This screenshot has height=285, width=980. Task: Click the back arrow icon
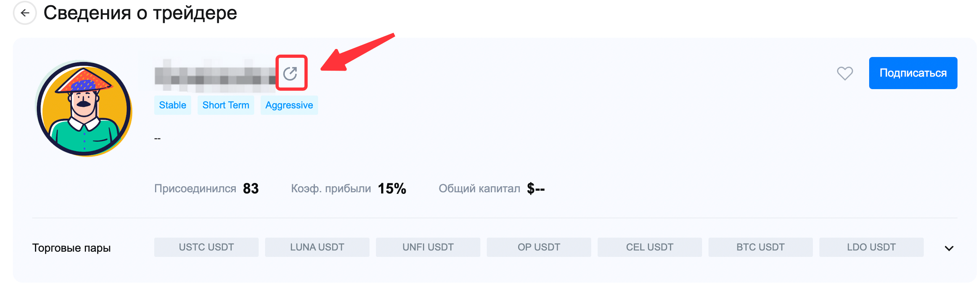pyautogui.click(x=25, y=13)
